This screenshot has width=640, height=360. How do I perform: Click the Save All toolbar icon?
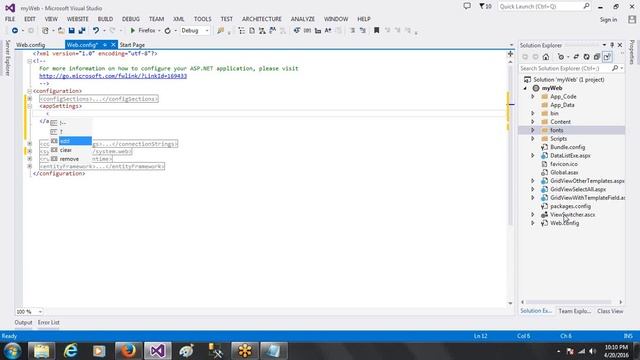[82, 31]
